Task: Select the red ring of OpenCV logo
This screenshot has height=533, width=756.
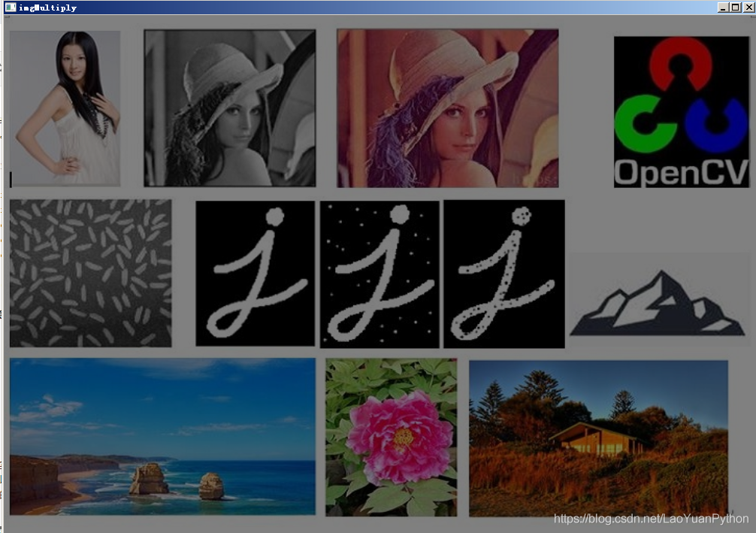Action: (680, 64)
